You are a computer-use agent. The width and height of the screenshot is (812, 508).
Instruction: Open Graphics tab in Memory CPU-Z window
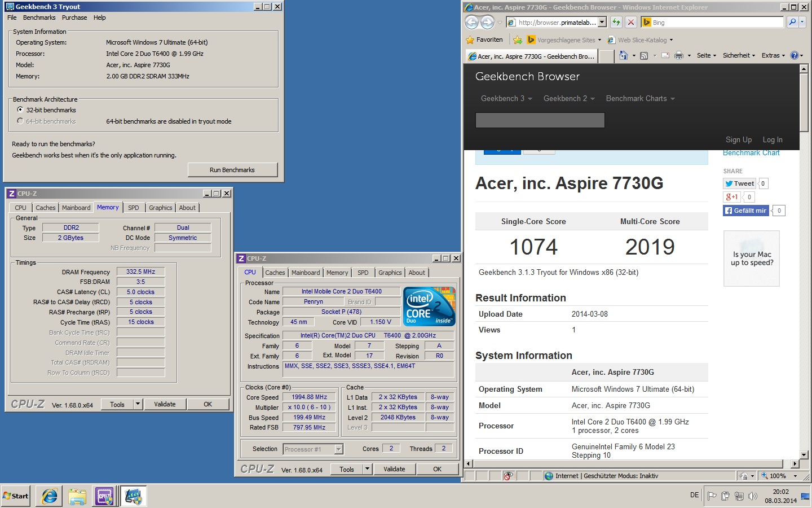161,208
